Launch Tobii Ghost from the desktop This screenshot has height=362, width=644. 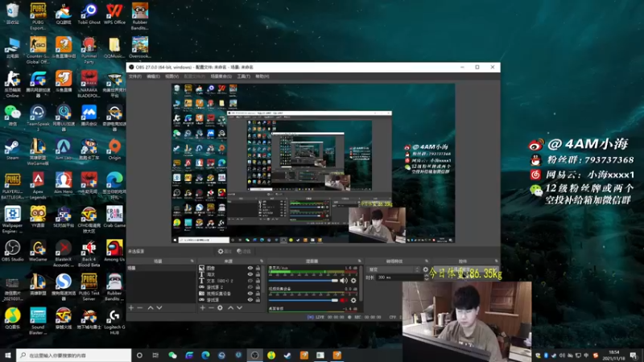[x=89, y=14]
